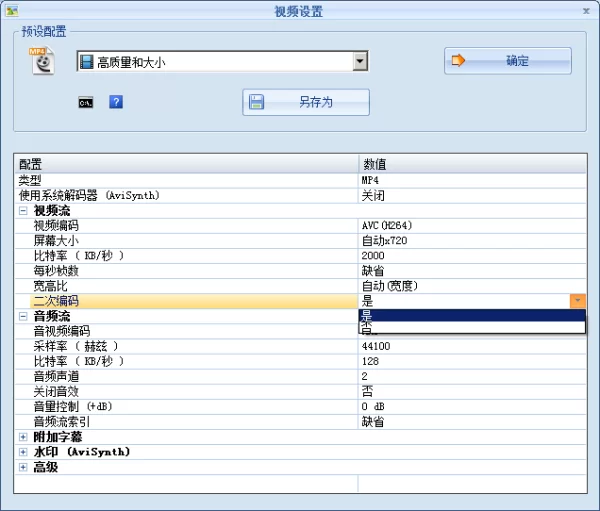The height and width of the screenshot is (511, 600).
Task: Click the orange 二次编码 dropdown arrow
Action: point(577,301)
